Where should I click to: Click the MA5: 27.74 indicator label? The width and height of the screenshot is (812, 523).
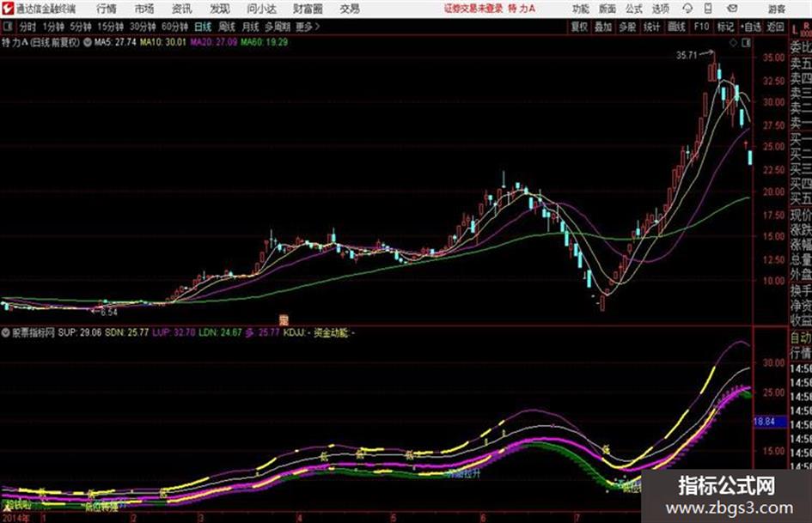115,42
